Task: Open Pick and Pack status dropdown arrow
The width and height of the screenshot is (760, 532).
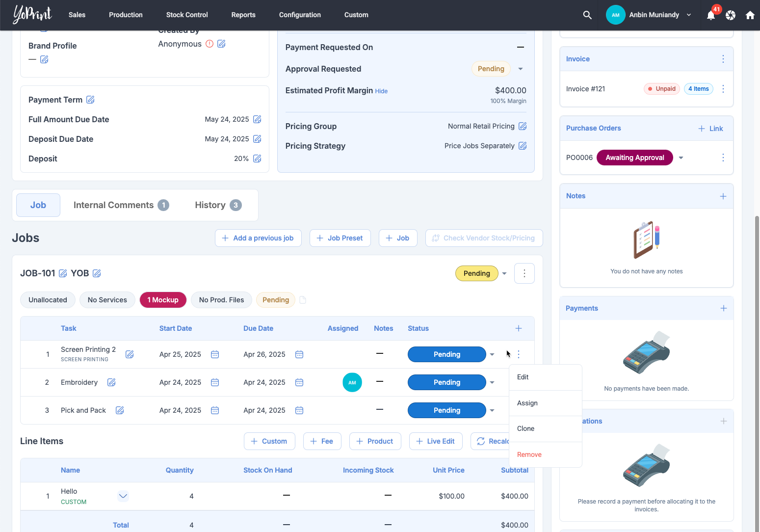Action: coord(492,410)
